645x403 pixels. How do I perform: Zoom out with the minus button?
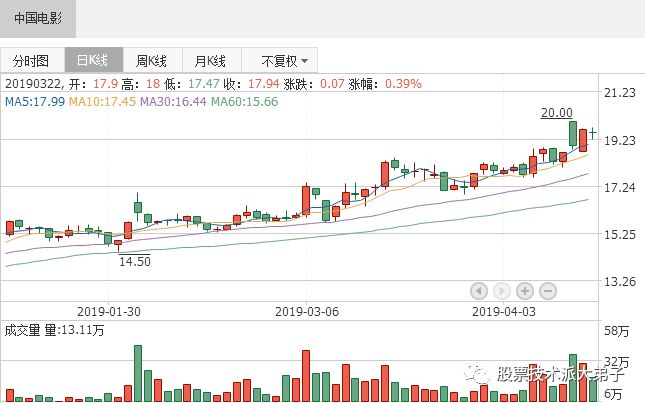click(548, 291)
